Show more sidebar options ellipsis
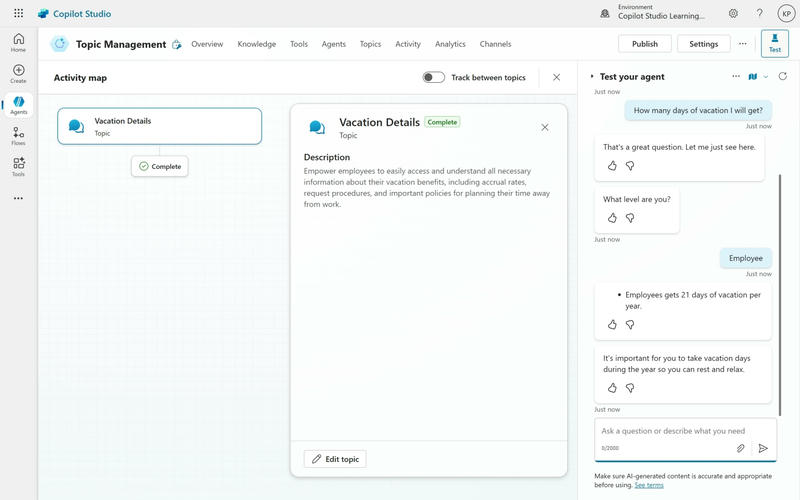Image resolution: width=800 pixels, height=500 pixels. 18,198
